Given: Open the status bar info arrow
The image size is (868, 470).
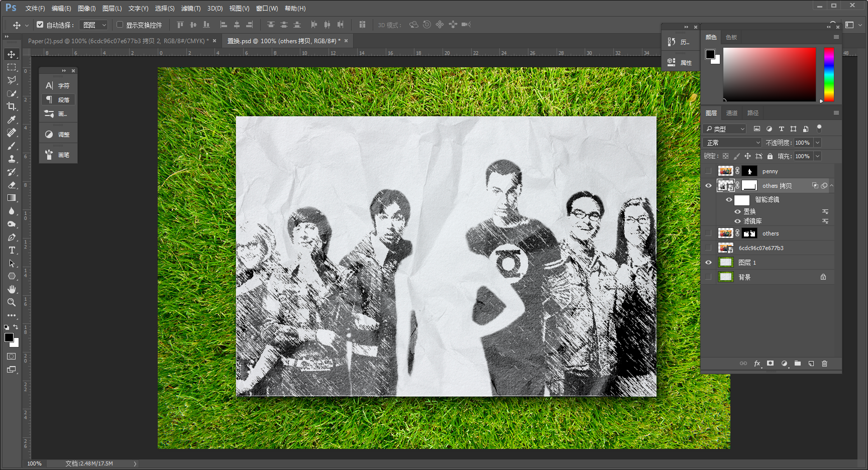Looking at the screenshot, I should [x=135, y=463].
